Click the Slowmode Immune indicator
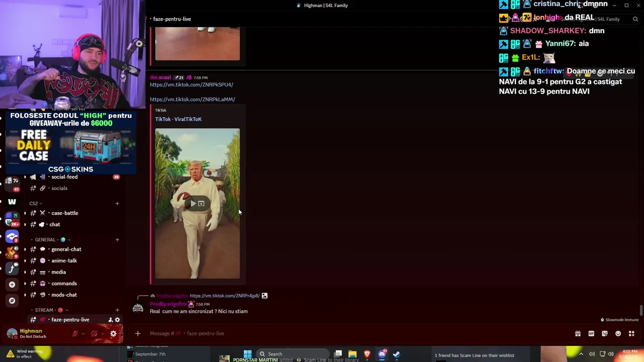The width and height of the screenshot is (644, 362). tap(619, 320)
